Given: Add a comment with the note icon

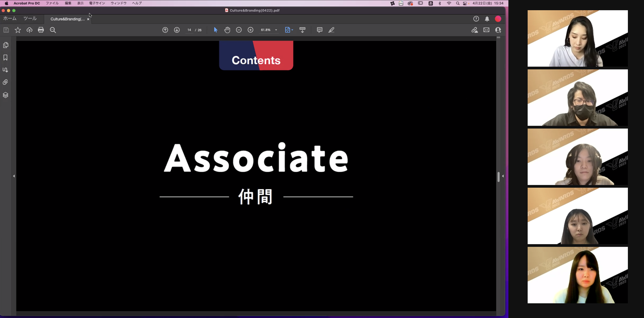Looking at the screenshot, I should point(319,30).
